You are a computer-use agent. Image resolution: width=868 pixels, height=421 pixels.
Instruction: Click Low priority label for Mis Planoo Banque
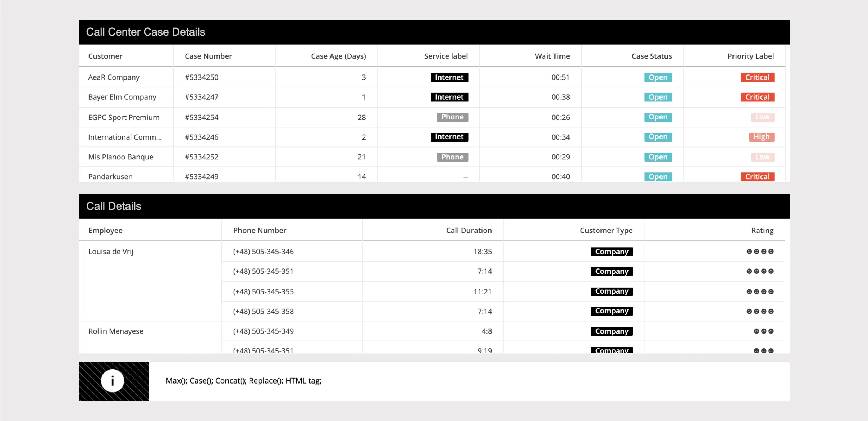pos(762,157)
